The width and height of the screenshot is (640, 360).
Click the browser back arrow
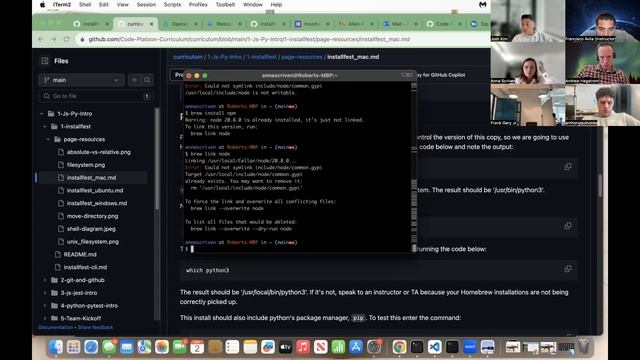click(41, 39)
